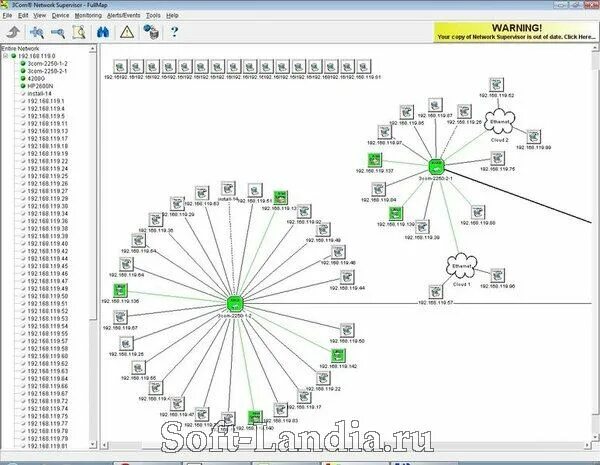Open the File menu
The image size is (600, 465).
7,15
